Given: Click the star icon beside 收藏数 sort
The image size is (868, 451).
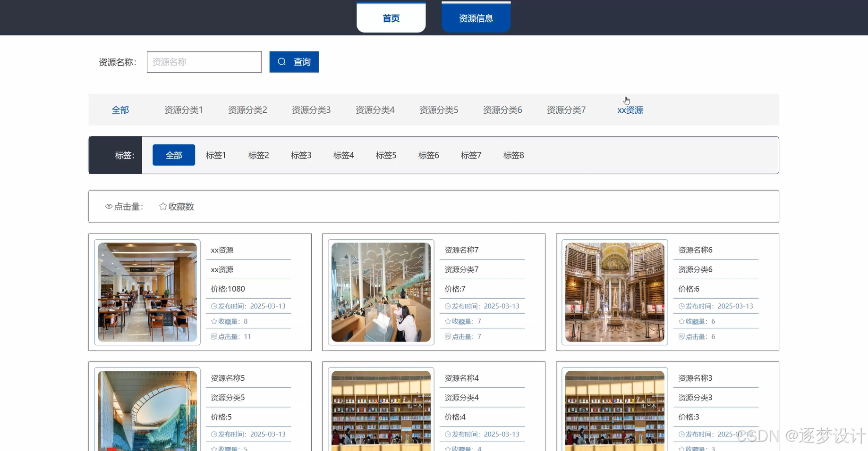Looking at the screenshot, I should (163, 206).
